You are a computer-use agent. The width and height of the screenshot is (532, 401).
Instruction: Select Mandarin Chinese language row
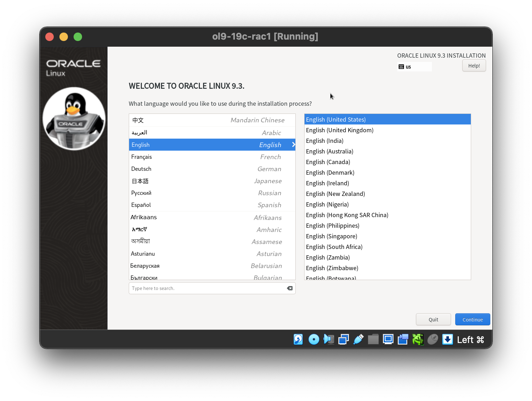click(212, 120)
